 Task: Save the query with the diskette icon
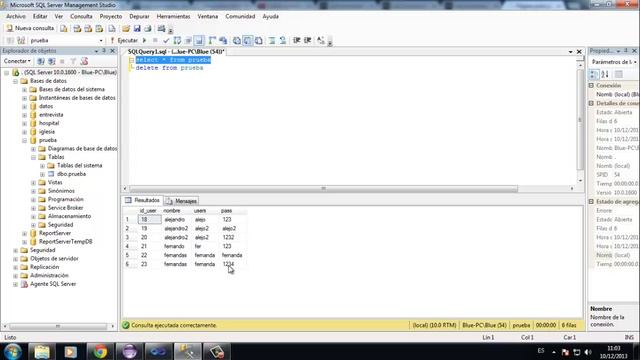click(137, 29)
